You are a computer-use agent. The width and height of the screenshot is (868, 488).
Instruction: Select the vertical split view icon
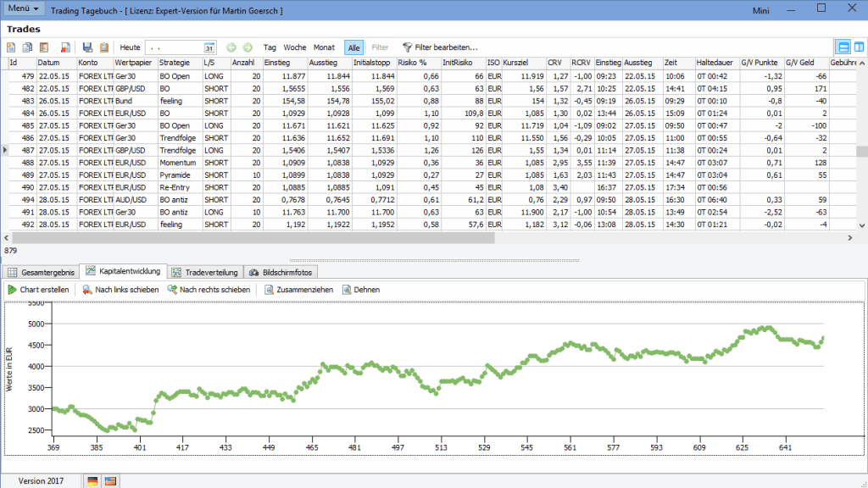point(858,48)
